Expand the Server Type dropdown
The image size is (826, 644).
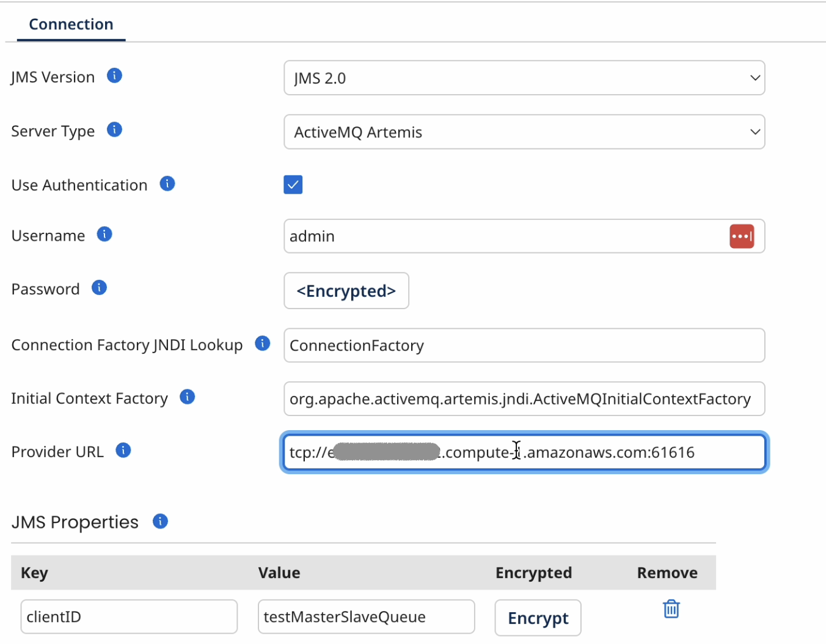[524, 132]
